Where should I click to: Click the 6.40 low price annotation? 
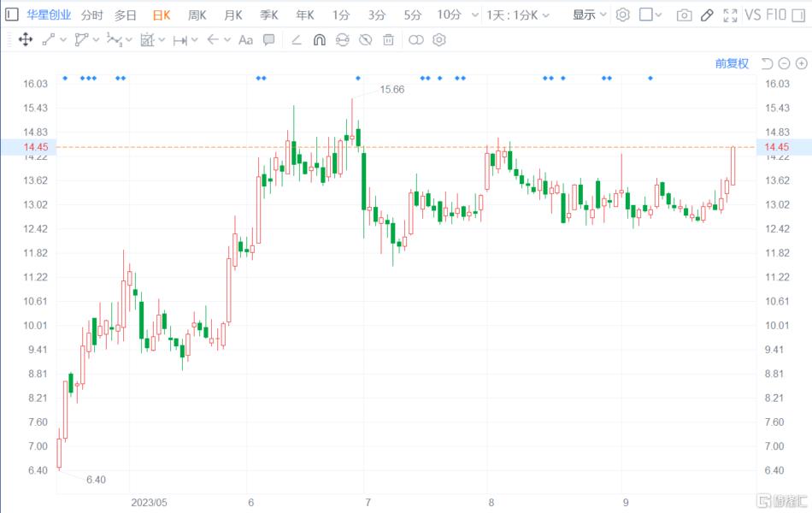pos(96,480)
